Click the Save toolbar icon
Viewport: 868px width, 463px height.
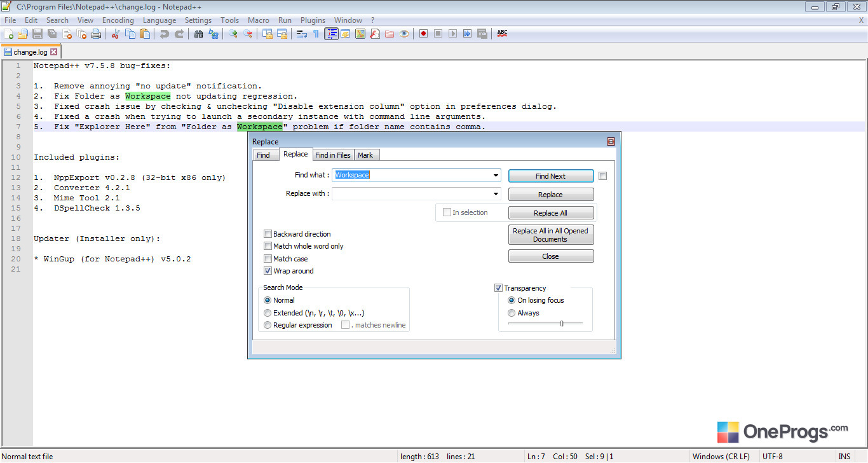click(x=37, y=34)
